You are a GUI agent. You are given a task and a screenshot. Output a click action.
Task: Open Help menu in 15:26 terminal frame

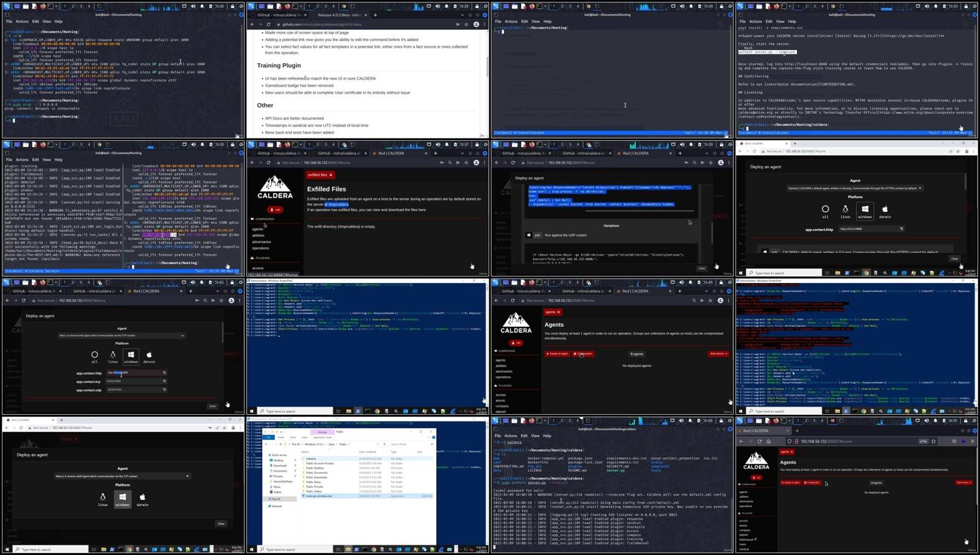pyautogui.click(x=59, y=21)
